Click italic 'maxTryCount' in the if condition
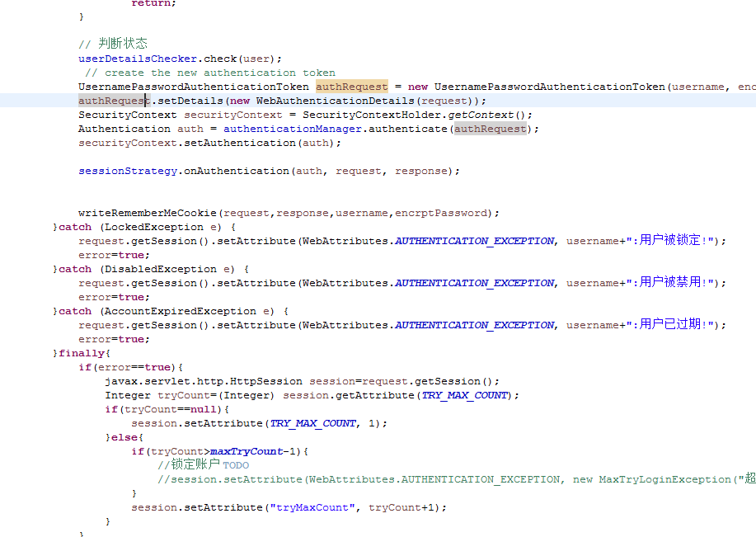756x537 pixels. (x=247, y=451)
